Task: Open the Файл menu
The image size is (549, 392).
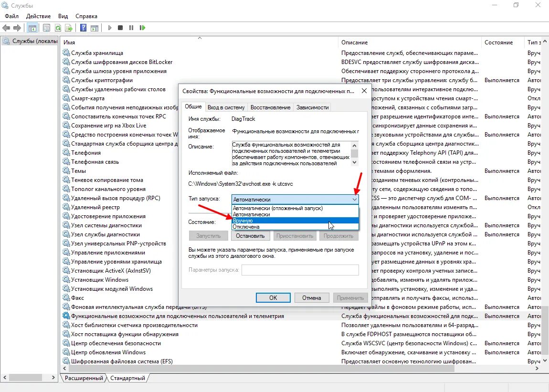Action: [x=11, y=16]
